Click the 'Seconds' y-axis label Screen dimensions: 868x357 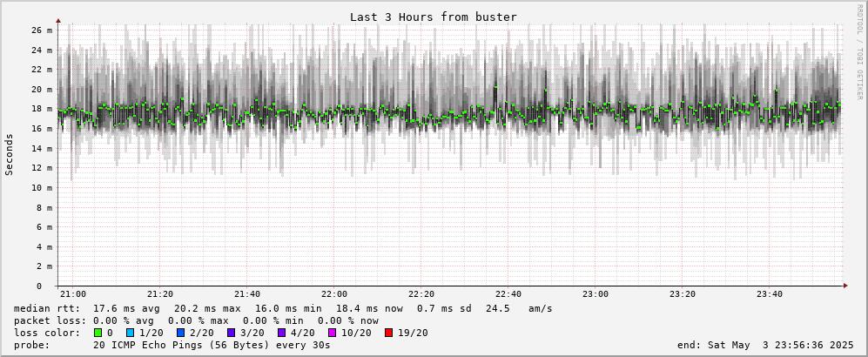pos(9,154)
